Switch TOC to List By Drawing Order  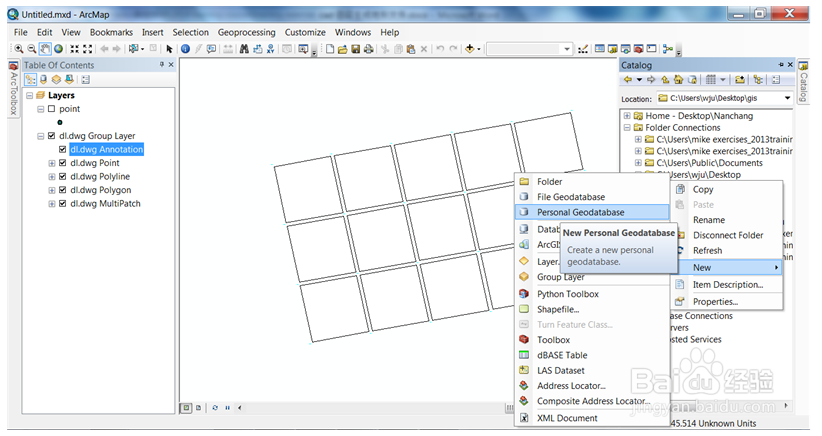point(30,80)
